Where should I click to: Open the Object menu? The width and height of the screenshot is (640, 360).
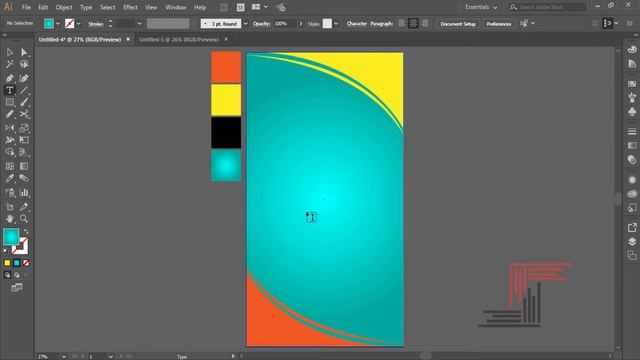(64, 7)
